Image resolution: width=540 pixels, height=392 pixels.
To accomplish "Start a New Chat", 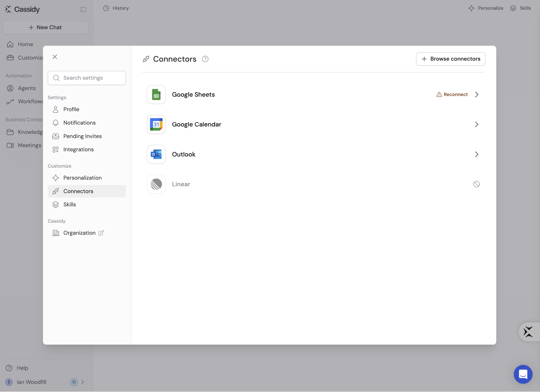I will click(46, 27).
